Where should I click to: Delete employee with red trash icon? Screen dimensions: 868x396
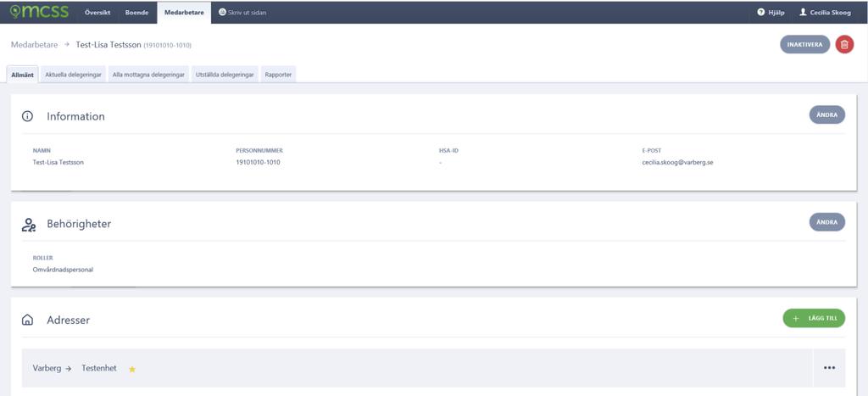pyautogui.click(x=844, y=44)
